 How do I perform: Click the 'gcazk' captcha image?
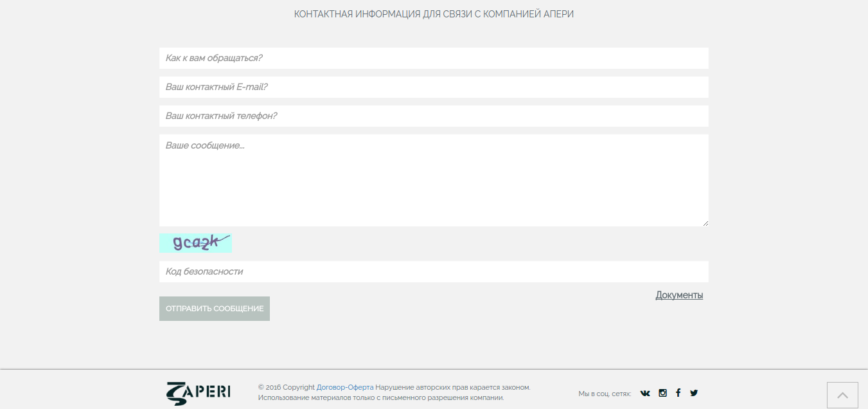tap(195, 243)
